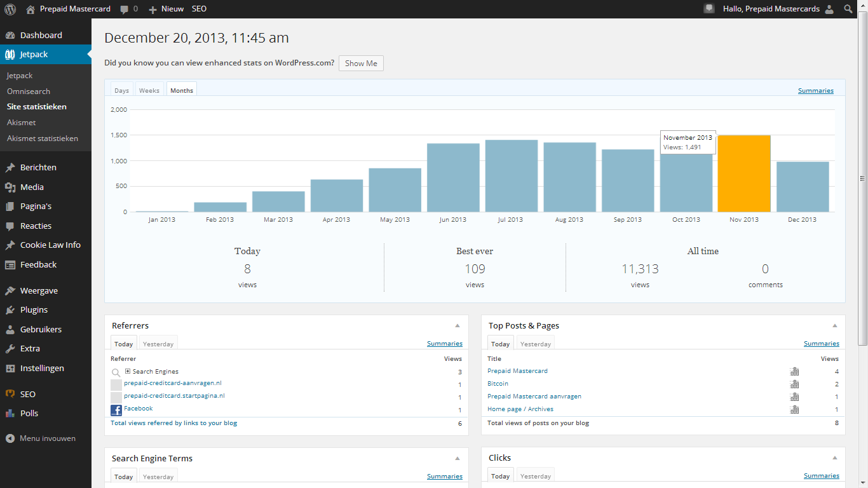Click the plus icon beside Nieuw
This screenshot has width=868, height=488.
click(153, 10)
